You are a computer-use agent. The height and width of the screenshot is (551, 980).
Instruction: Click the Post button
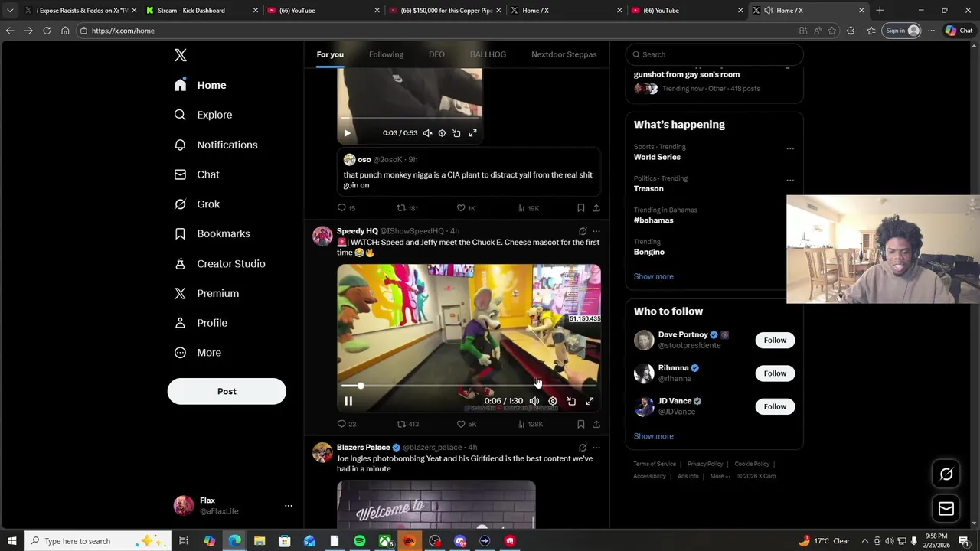pyautogui.click(x=227, y=391)
